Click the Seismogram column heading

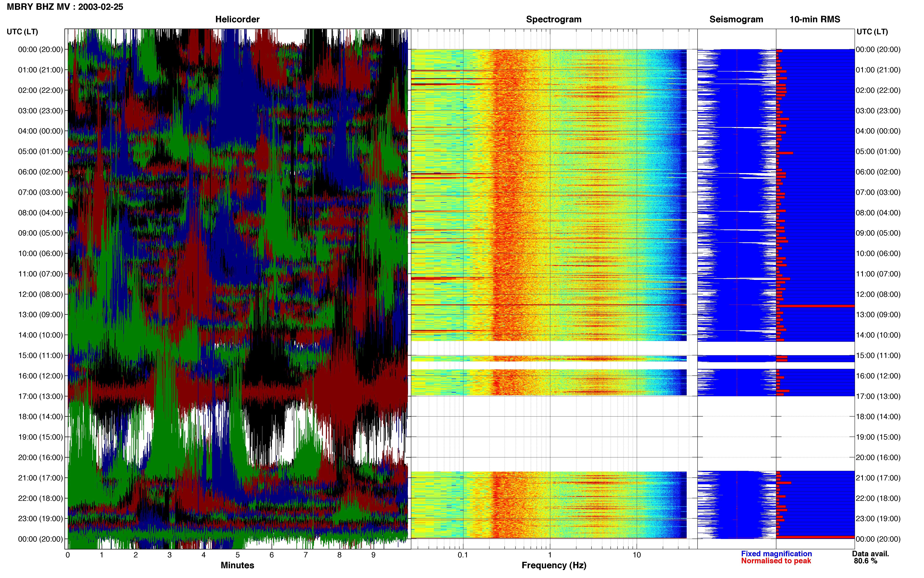coord(736,20)
